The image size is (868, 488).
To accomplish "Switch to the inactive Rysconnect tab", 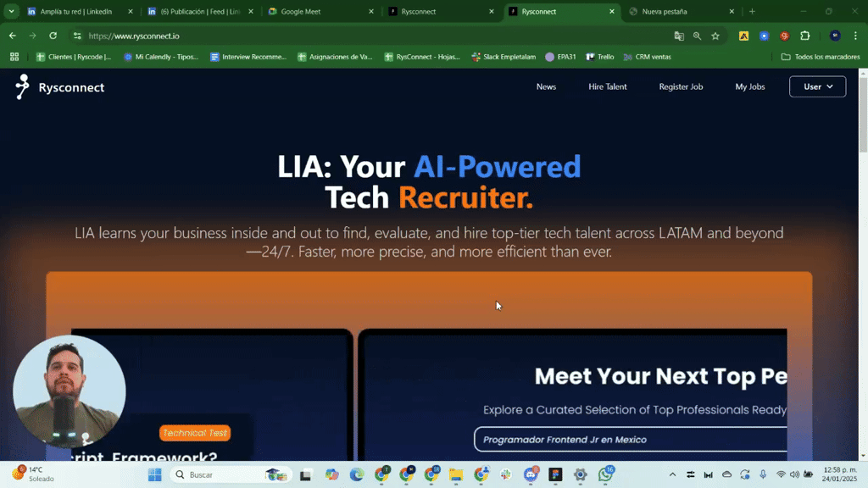I will (x=440, y=11).
